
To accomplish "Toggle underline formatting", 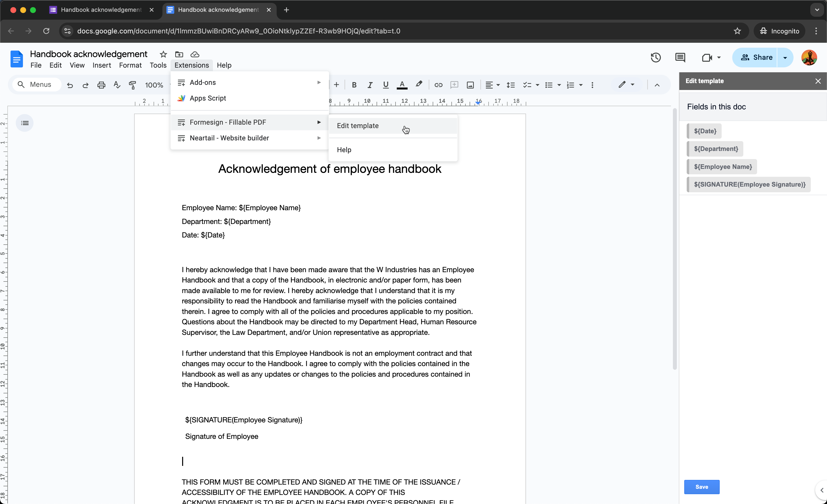I will tap(386, 85).
